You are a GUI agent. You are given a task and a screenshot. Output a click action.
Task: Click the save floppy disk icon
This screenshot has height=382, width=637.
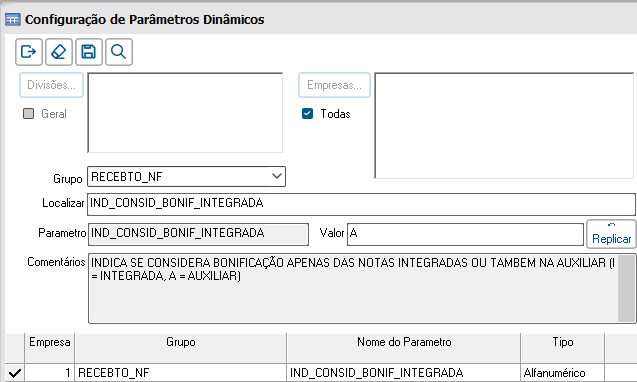(x=89, y=52)
